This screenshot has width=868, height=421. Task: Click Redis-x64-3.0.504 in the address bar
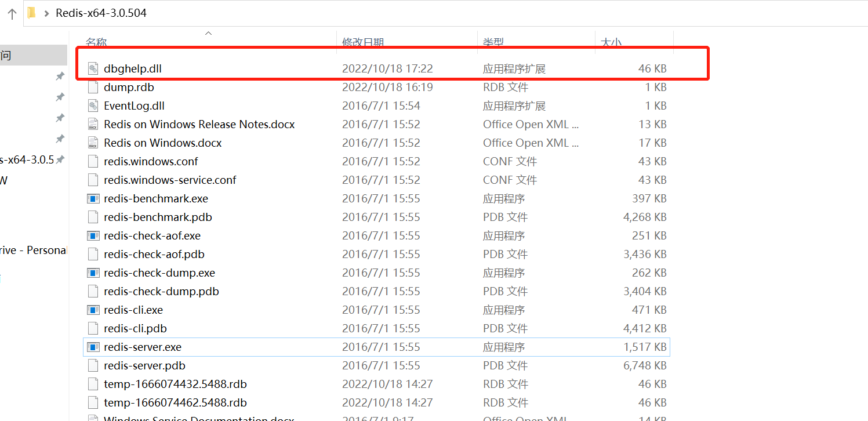[101, 13]
